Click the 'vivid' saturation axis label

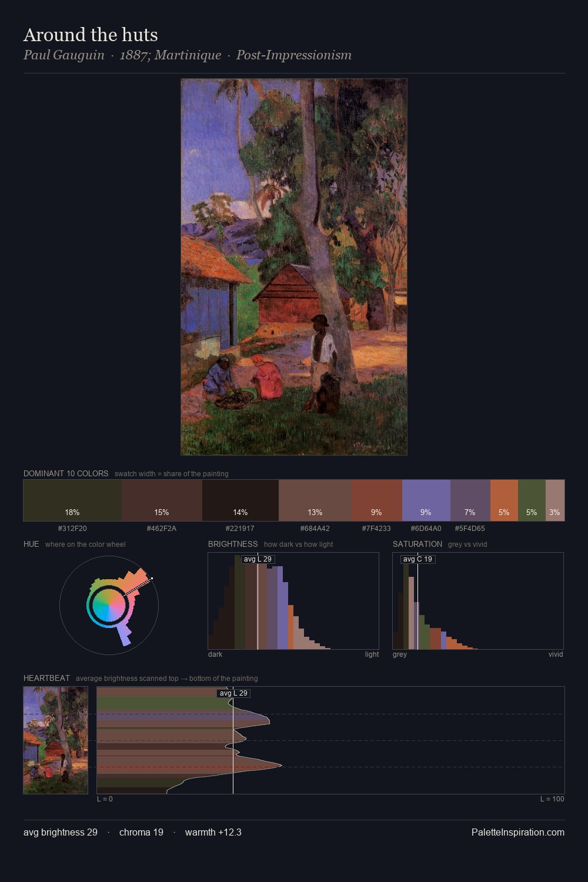556,654
